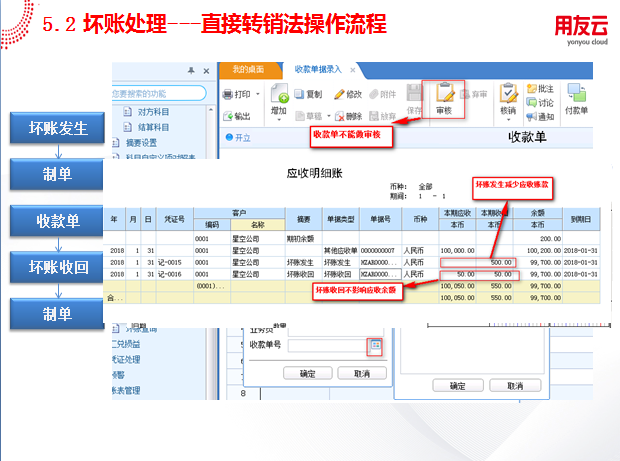This screenshot has width=620, height=461.
Task: Click the 输出 export icon
Action: pos(228,116)
